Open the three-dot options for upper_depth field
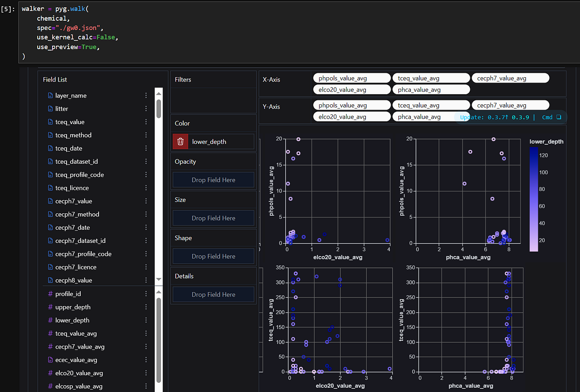Screen dimensions: 580x392 tap(146, 307)
